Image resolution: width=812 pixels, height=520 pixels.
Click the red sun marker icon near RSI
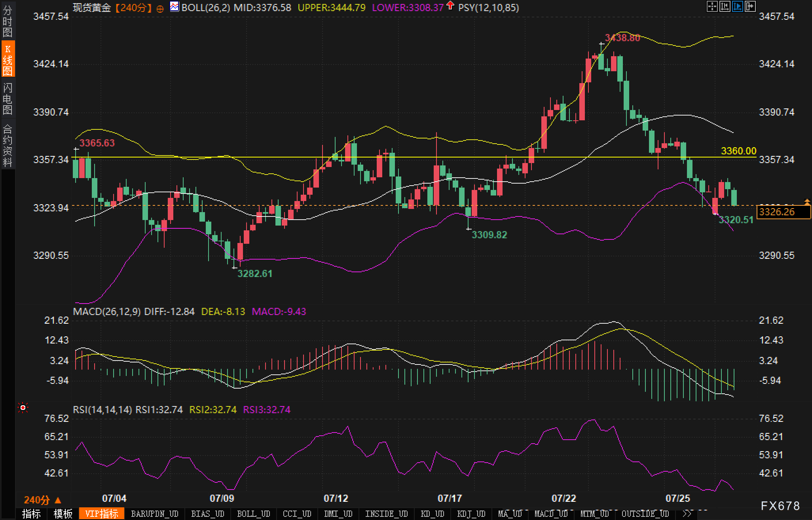tap(23, 408)
